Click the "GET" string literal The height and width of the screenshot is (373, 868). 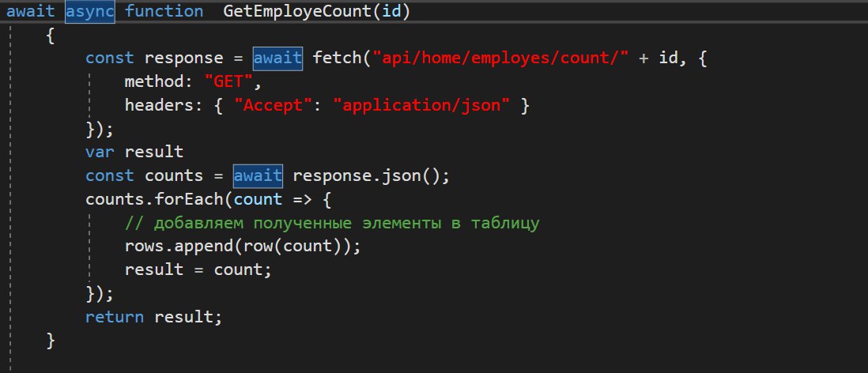click(x=229, y=82)
